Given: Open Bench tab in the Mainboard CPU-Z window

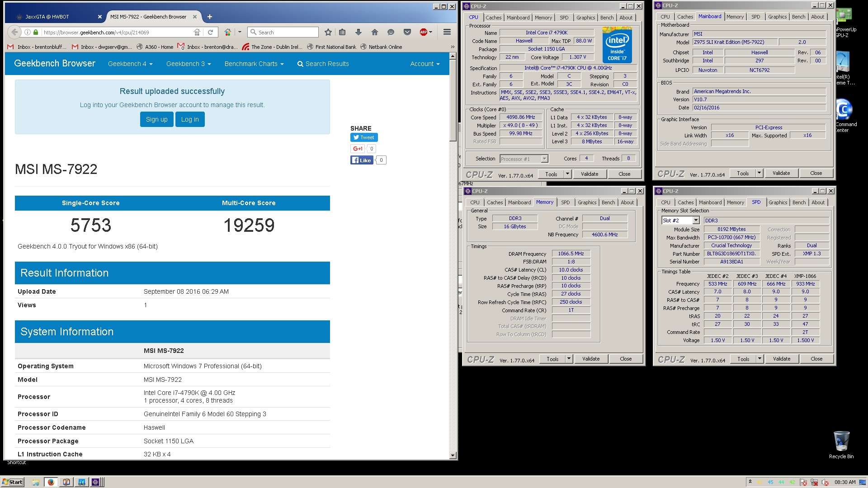Looking at the screenshot, I should 798,17.
